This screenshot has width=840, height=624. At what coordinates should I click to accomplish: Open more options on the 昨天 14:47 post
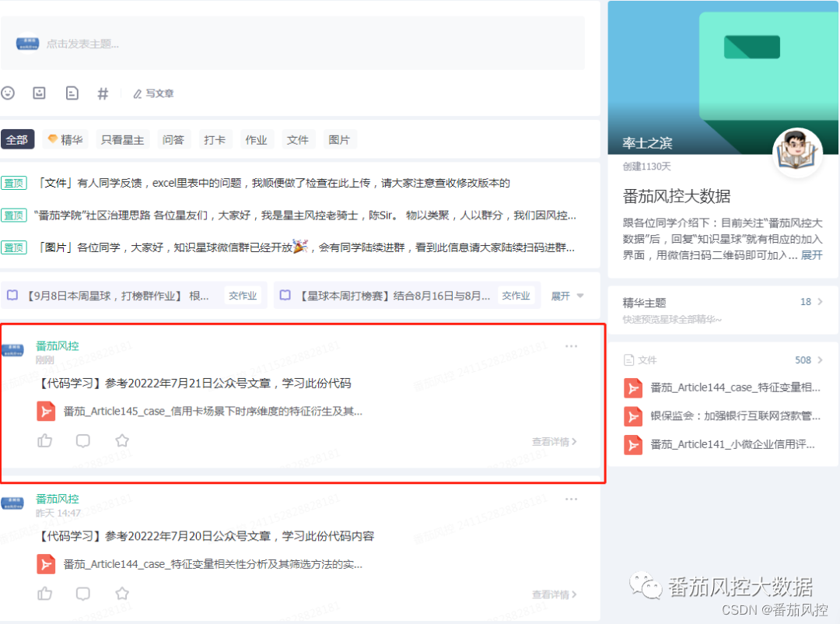click(x=571, y=499)
